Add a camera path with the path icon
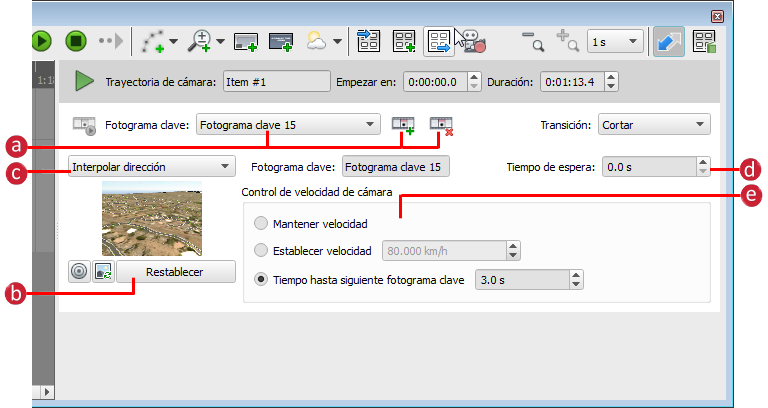 tap(153, 41)
